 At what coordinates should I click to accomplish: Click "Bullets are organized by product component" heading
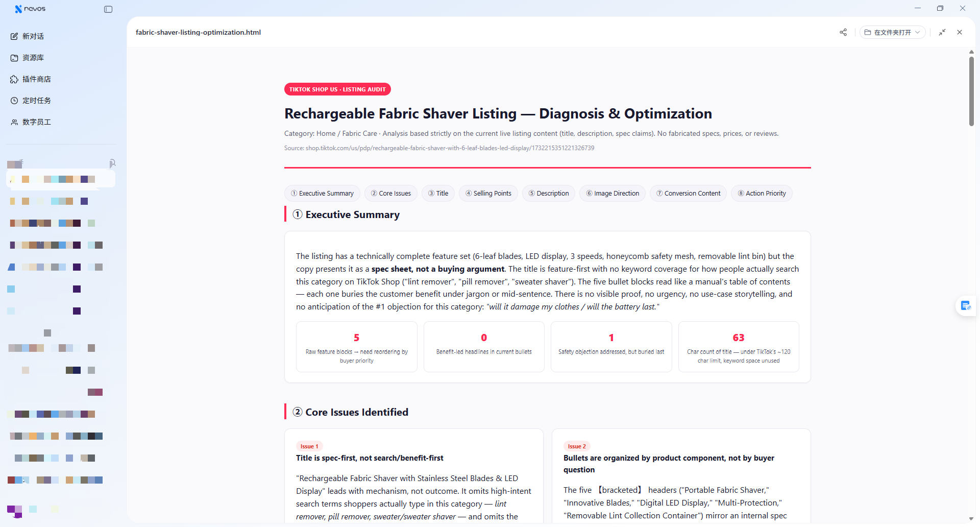coord(669,464)
